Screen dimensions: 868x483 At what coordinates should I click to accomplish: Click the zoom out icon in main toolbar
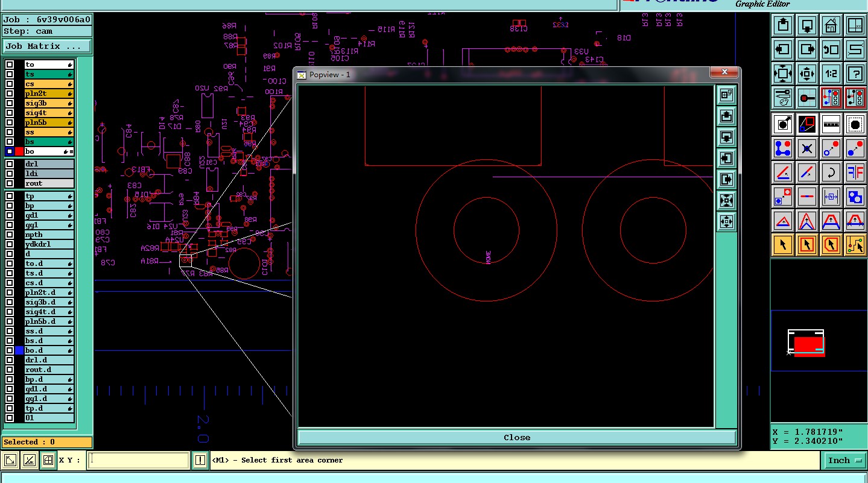click(x=807, y=74)
